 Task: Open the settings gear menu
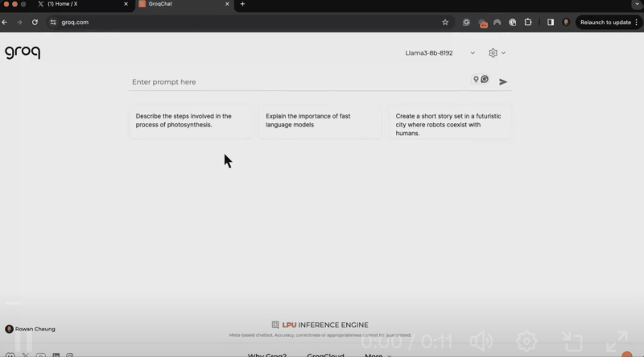(x=493, y=52)
